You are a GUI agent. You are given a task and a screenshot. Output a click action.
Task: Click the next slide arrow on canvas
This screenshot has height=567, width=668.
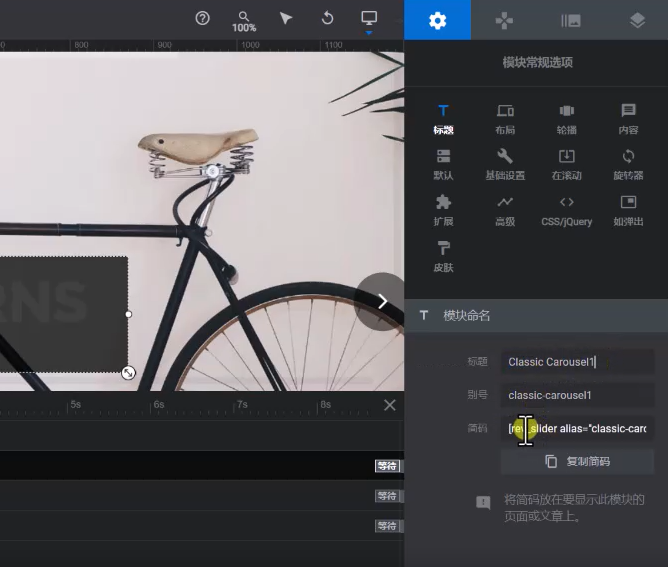pos(380,302)
